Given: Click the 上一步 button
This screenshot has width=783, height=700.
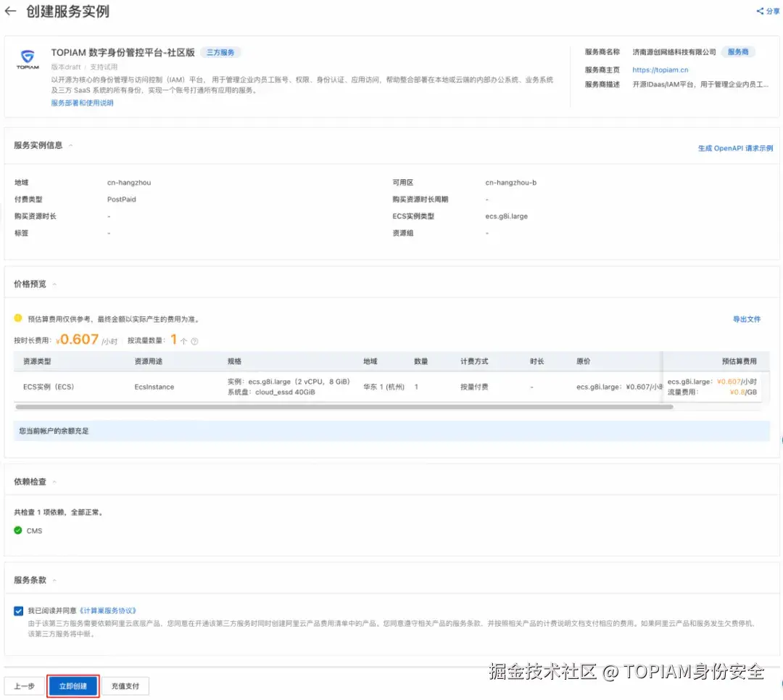Looking at the screenshot, I should click(24, 686).
